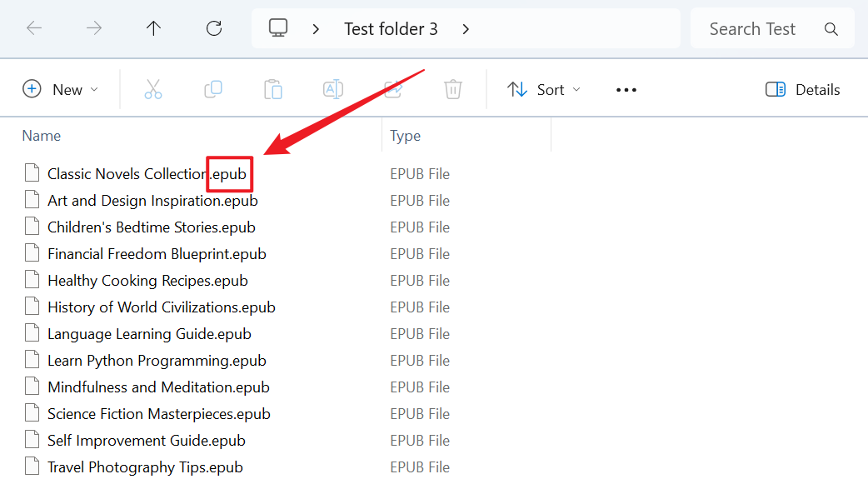Click the forward navigation arrow
The width and height of the screenshot is (868, 499).
click(93, 27)
